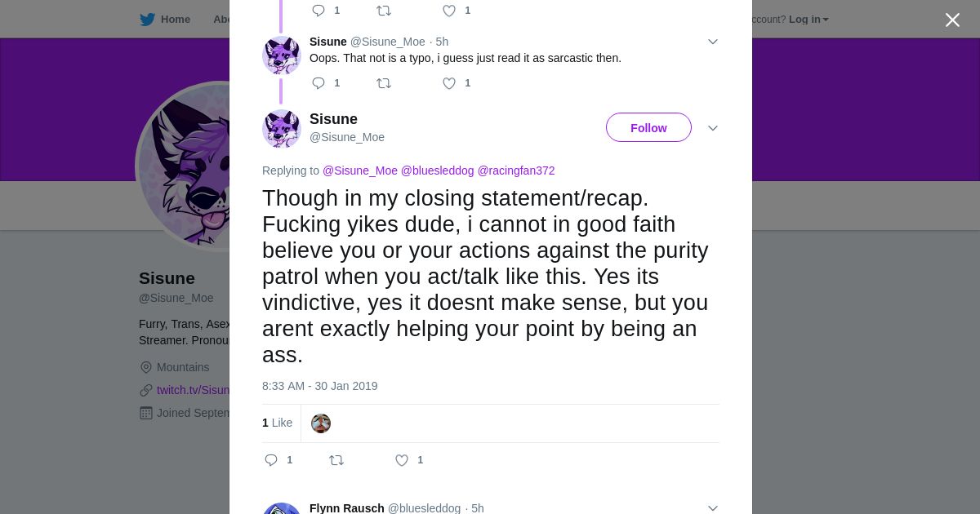Open the tweet timestamp 8:33 AM link

[x=320, y=386]
